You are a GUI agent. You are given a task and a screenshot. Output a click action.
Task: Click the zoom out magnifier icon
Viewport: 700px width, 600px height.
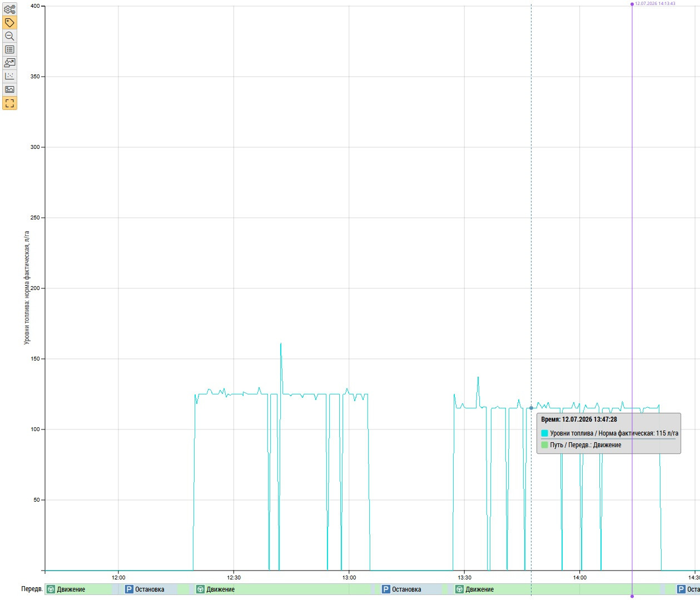click(9, 36)
